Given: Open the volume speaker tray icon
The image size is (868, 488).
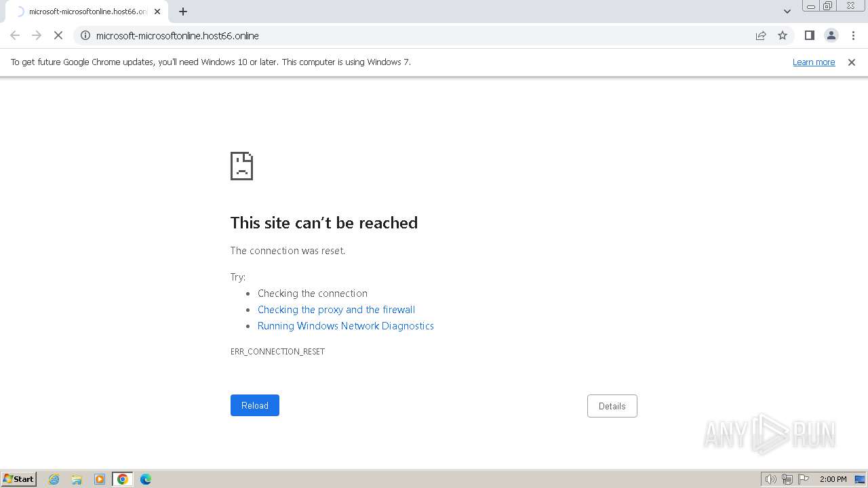Looking at the screenshot, I should (770, 479).
